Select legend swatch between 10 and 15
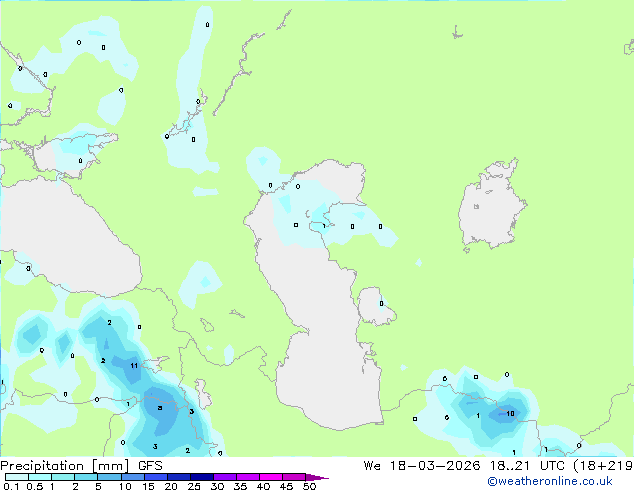 coord(132,477)
